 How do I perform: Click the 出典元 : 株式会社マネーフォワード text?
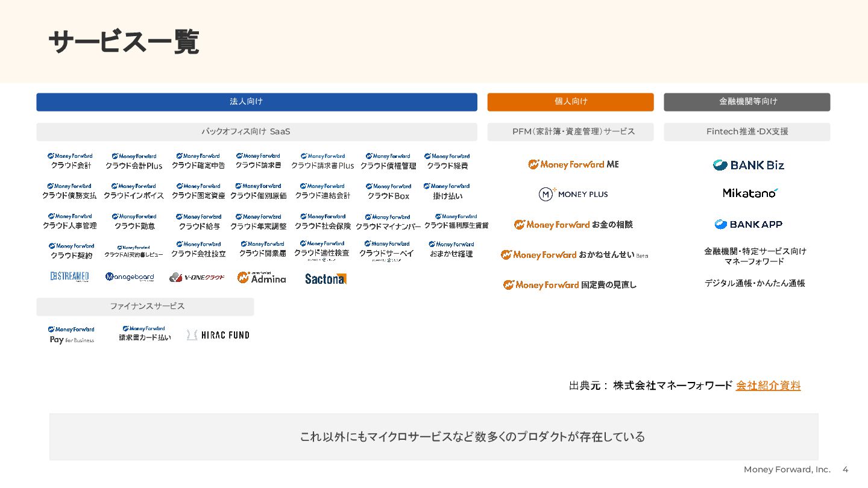(x=650, y=386)
